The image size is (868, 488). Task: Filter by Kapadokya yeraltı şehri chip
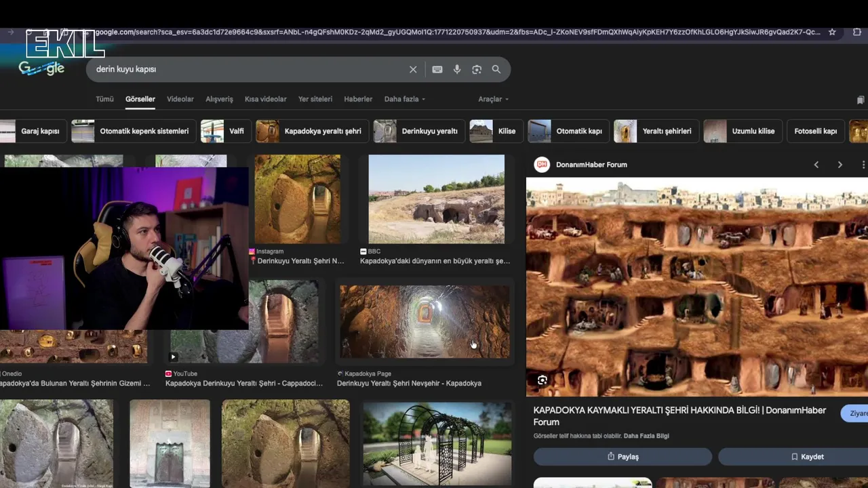click(x=312, y=131)
